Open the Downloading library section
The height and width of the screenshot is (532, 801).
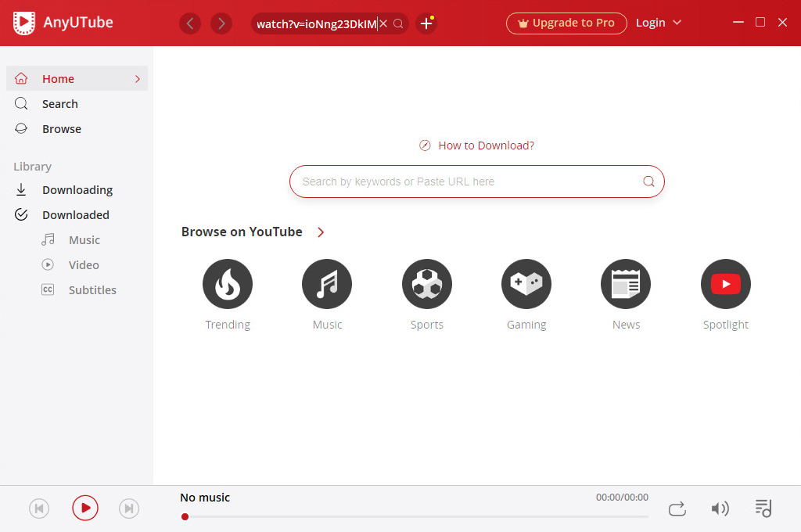click(77, 190)
